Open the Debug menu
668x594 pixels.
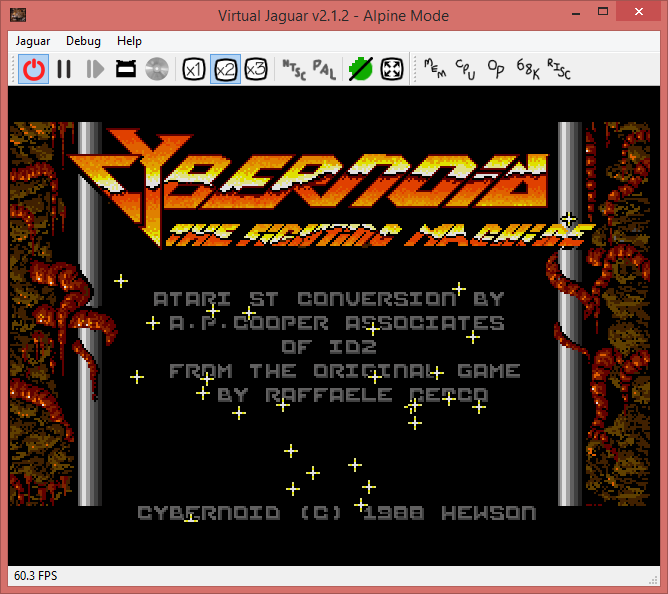pos(83,41)
